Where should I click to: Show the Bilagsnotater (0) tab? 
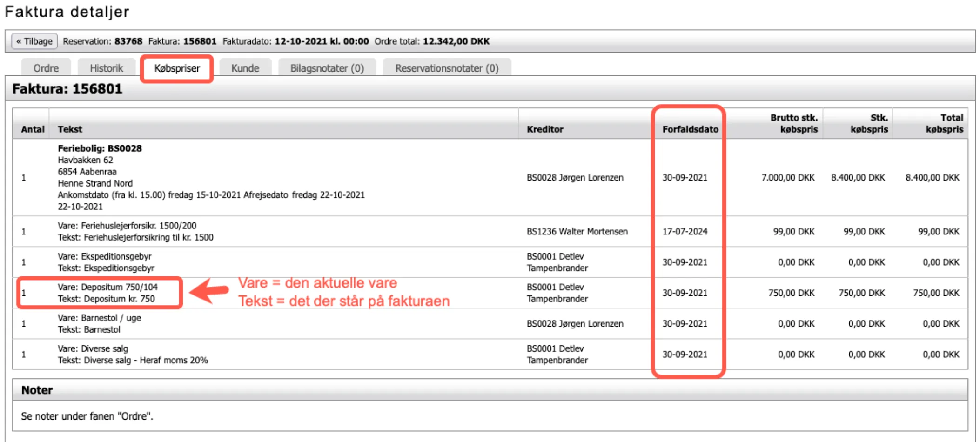(327, 68)
